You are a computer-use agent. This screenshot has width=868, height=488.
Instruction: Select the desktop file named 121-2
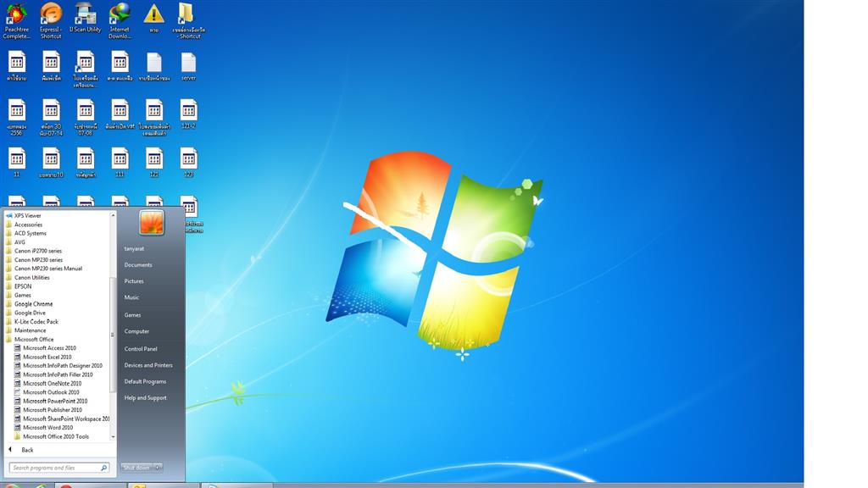[188, 114]
